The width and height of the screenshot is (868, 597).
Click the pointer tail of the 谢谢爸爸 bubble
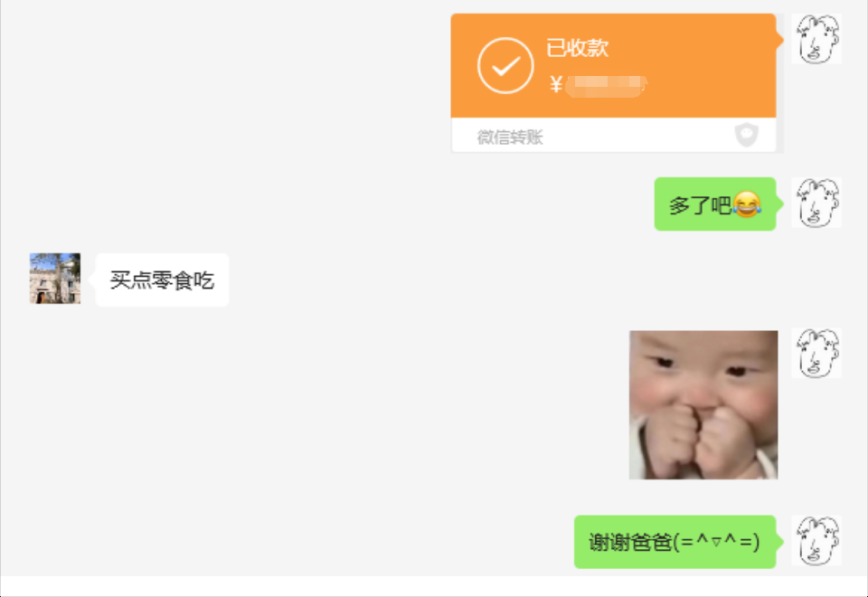[780, 541]
